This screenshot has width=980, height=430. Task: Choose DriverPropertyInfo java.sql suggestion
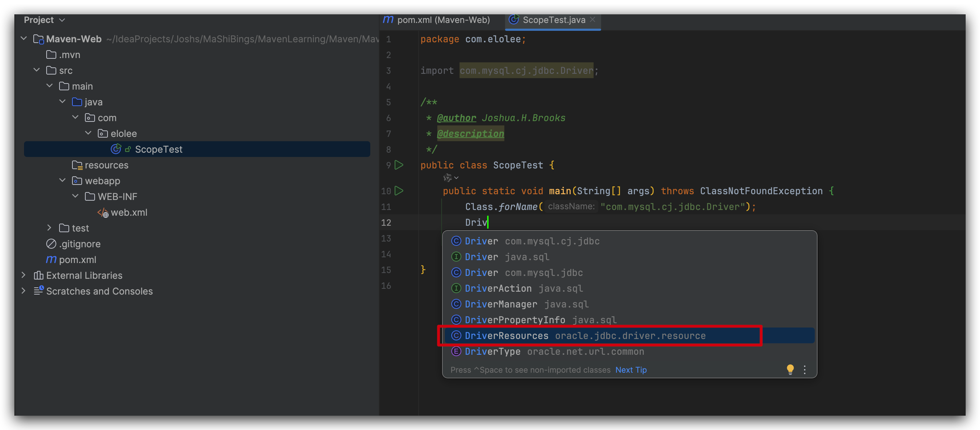pos(629,320)
